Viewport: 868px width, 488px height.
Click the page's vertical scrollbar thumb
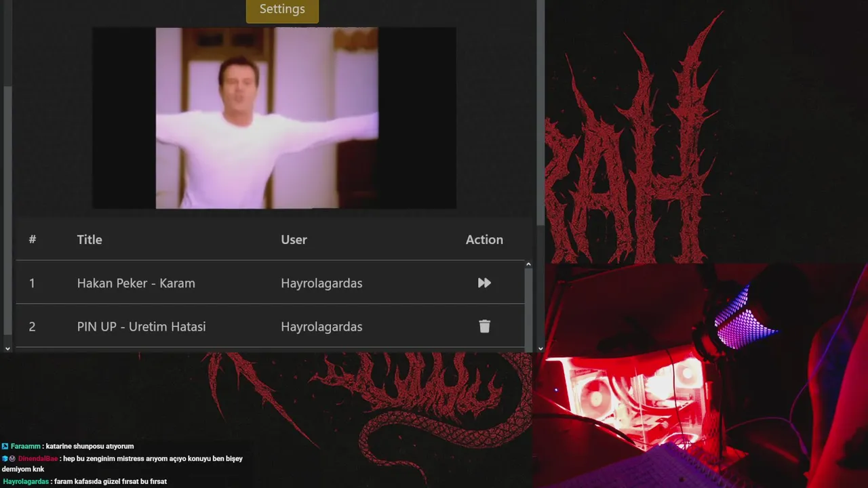coord(540,113)
